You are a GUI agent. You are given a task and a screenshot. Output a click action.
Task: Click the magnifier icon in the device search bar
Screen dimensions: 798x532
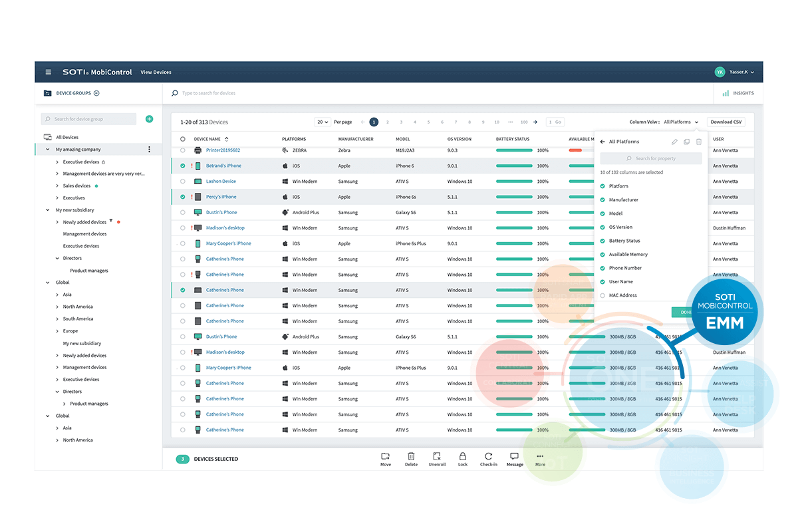pyautogui.click(x=175, y=93)
